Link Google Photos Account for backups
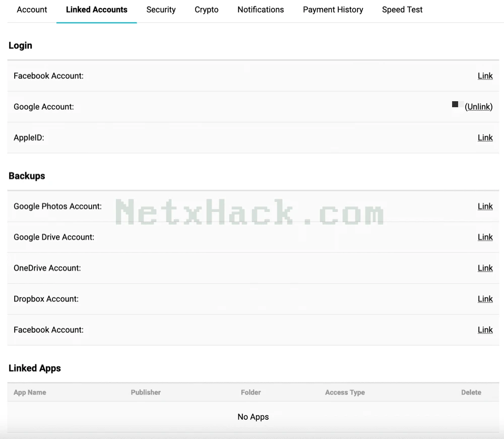 pos(485,206)
